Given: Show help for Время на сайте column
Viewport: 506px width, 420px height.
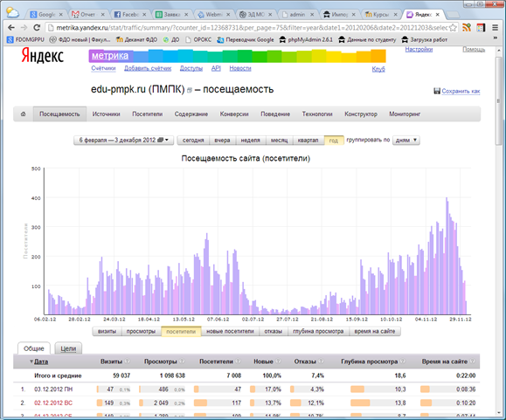Looking at the screenshot, I should pos(473,361).
